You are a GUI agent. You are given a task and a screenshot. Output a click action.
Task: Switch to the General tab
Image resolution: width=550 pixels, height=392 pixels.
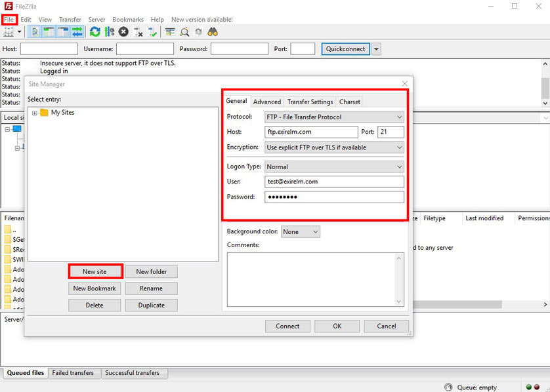click(x=236, y=101)
